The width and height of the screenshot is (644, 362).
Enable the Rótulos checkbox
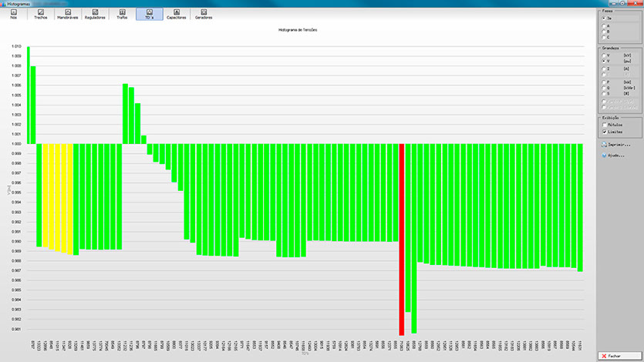point(604,124)
